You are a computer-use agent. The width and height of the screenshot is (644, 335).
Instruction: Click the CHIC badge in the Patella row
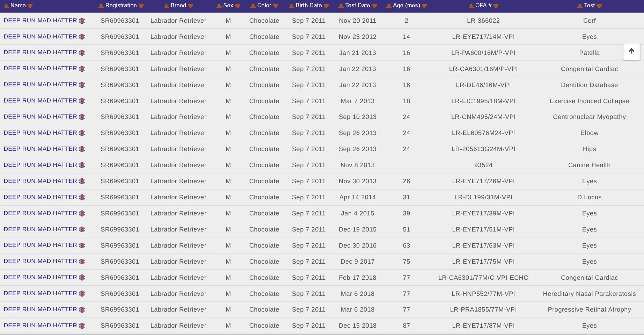(x=82, y=53)
